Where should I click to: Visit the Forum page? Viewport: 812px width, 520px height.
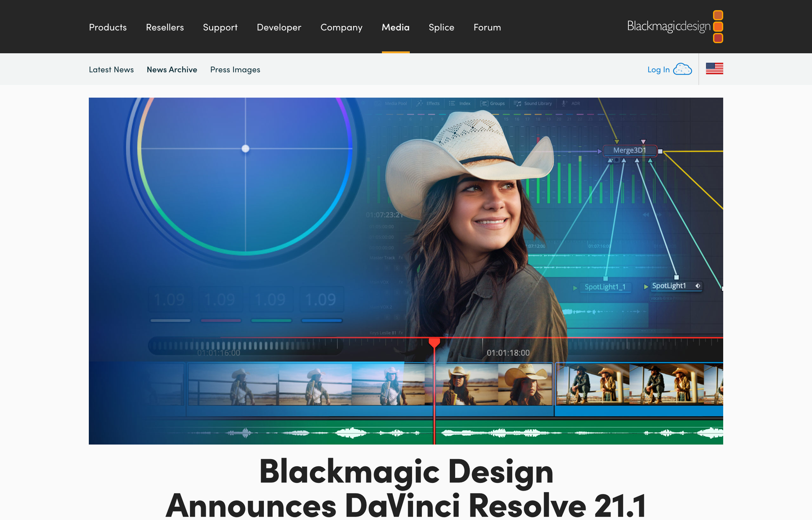[x=487, y=27]
